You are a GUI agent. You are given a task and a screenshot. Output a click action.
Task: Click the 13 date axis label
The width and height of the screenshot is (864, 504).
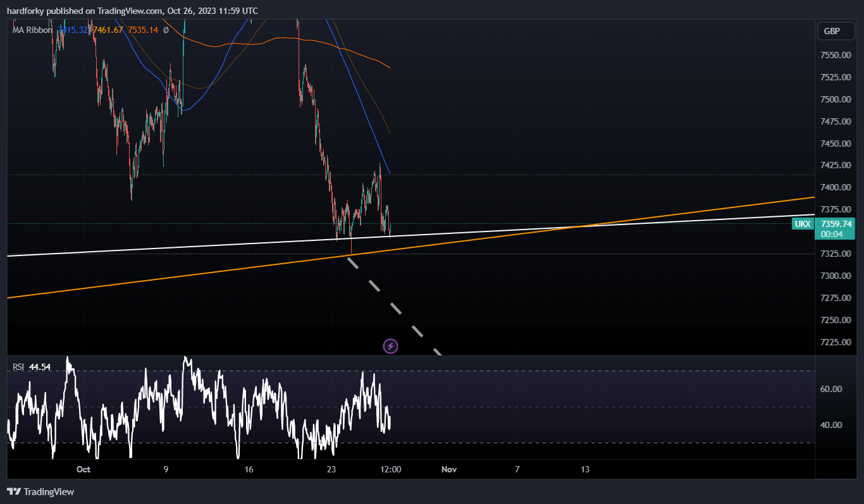(585, 469)
